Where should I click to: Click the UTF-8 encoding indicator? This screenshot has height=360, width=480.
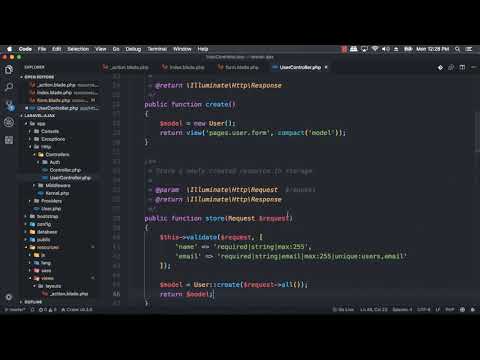[424, 310]
